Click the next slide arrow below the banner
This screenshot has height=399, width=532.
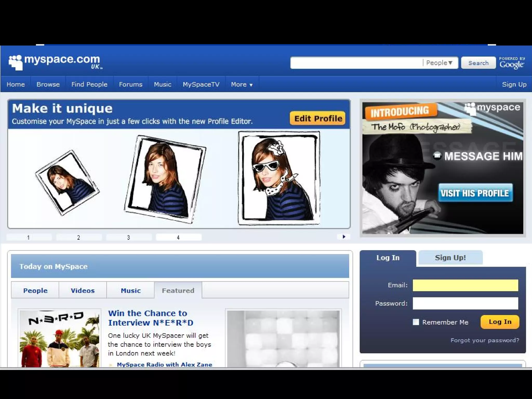344,237
